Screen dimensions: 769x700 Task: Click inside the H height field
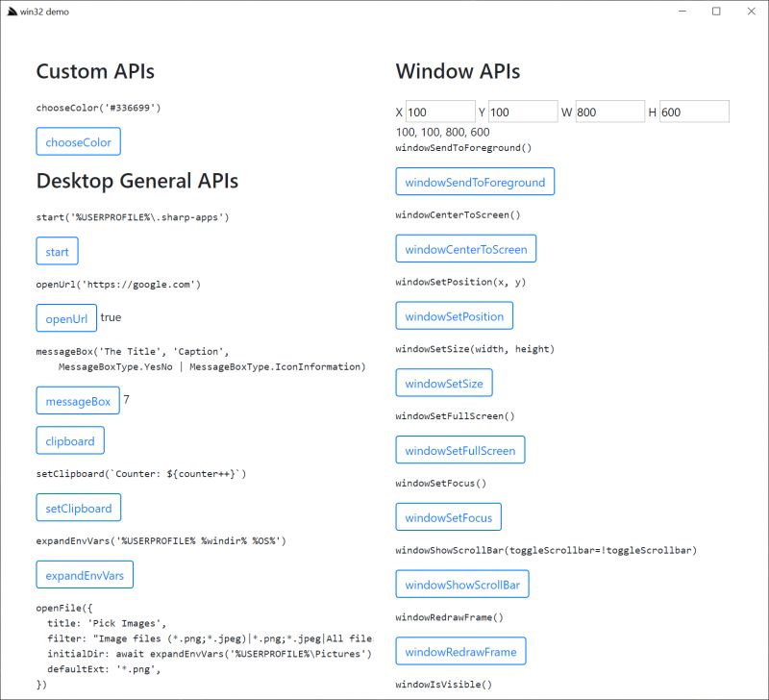point(695,111)
